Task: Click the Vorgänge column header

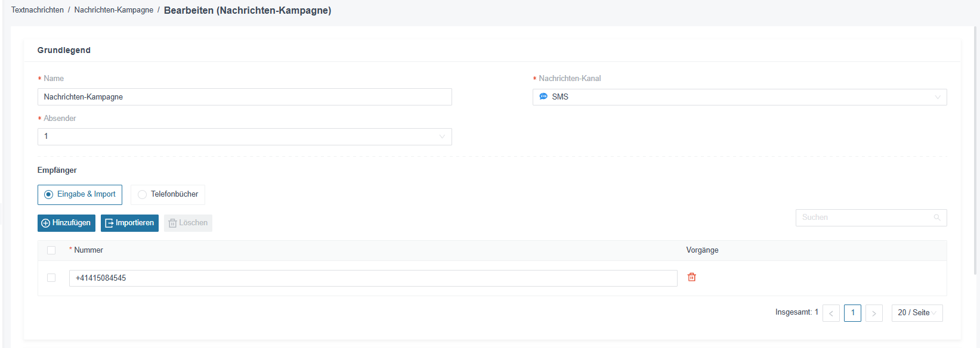Action: coord(702,250)
